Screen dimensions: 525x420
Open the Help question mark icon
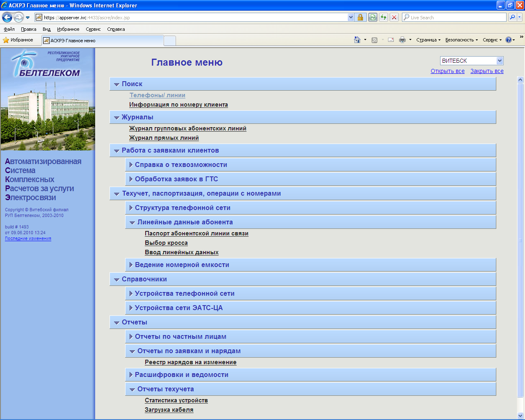tap(509, 40)
